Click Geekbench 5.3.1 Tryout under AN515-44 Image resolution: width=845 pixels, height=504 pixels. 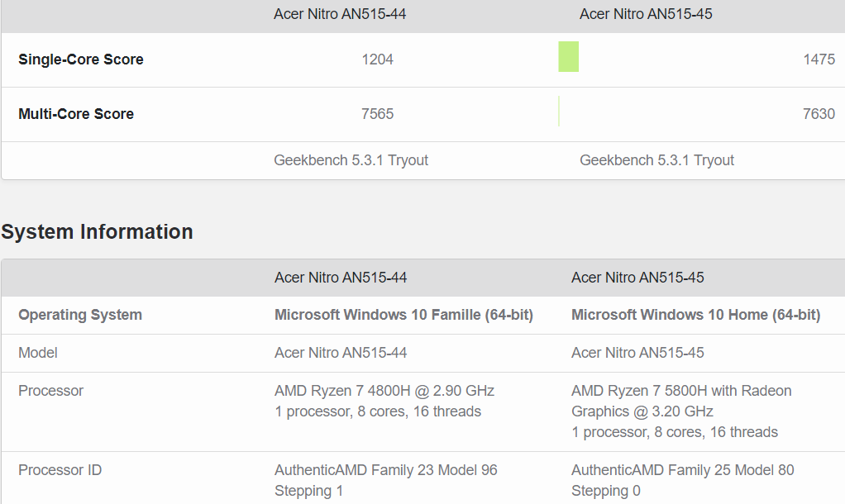coord(351,160)
